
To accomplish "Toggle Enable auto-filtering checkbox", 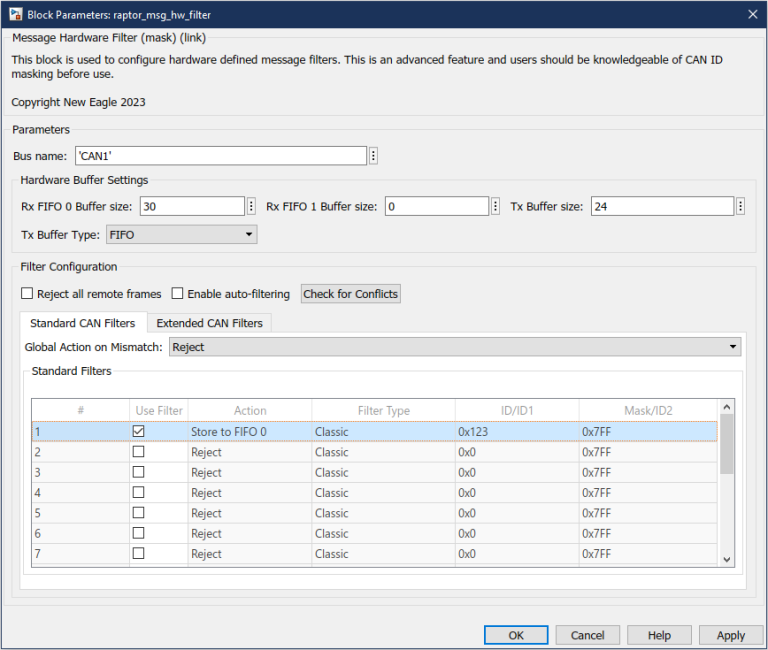I will (x=177, y=294).
